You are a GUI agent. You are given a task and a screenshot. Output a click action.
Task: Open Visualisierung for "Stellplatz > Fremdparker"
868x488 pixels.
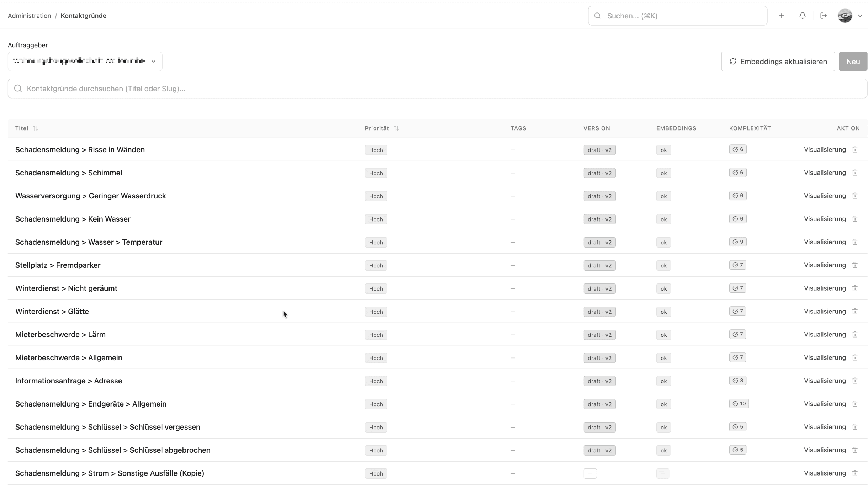coord(825,265)
